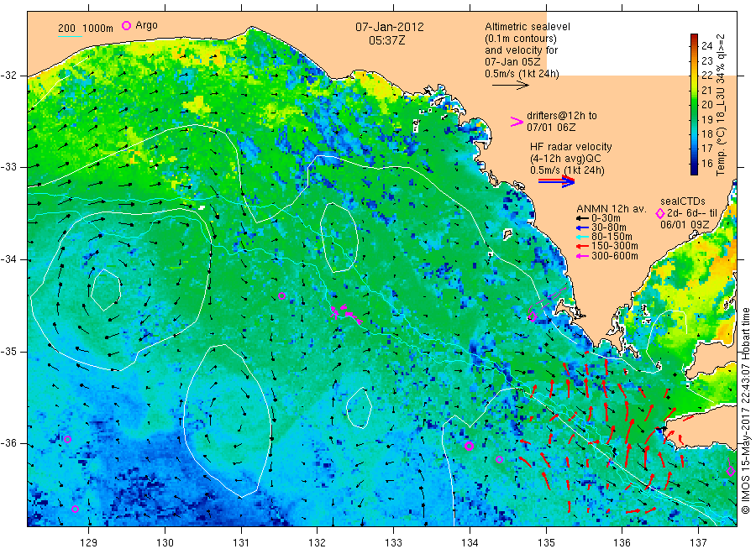The image size is (756, 554).
Task: Click the '06/01 09Z' seal CTD date
Action: coord(685,225)
